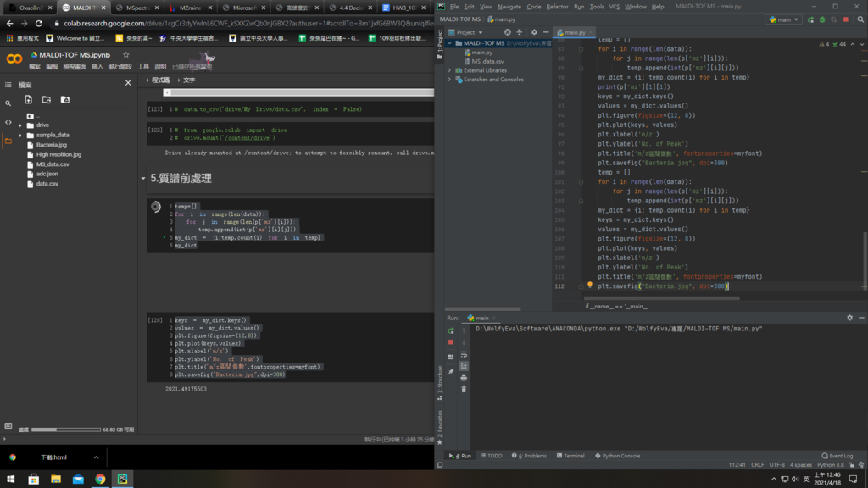The image size is (868, 488).
Task: Open the Refactor menu in PyCharm
Action: (x=557, y=7)
